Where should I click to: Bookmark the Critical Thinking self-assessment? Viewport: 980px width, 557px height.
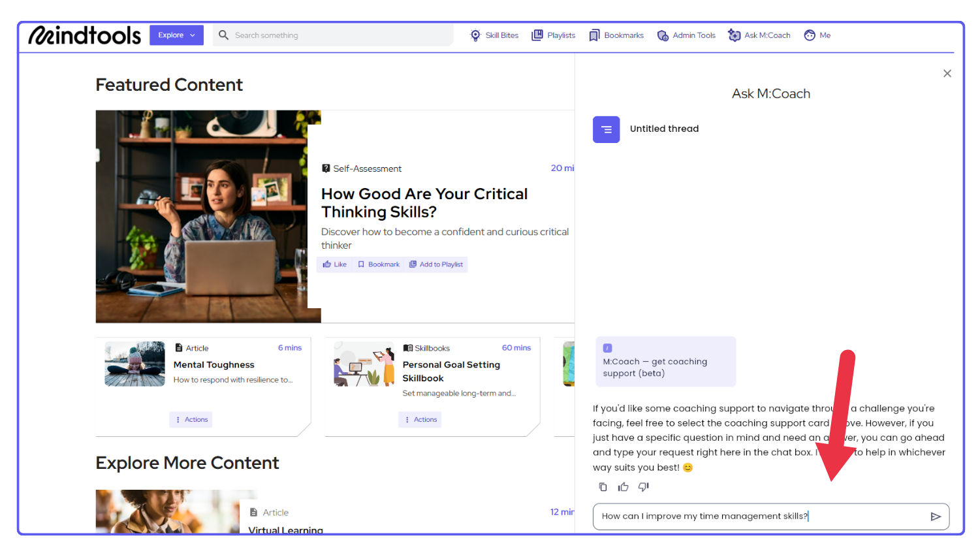379,264
